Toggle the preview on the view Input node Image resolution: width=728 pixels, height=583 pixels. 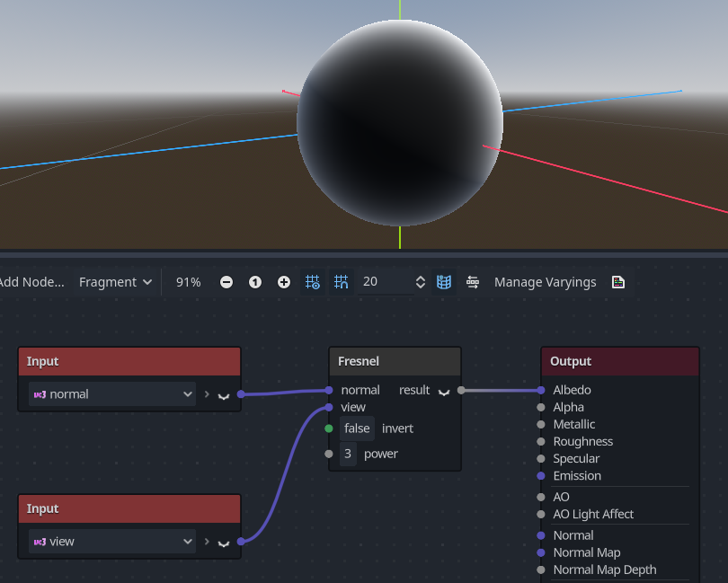pos(223,542)
